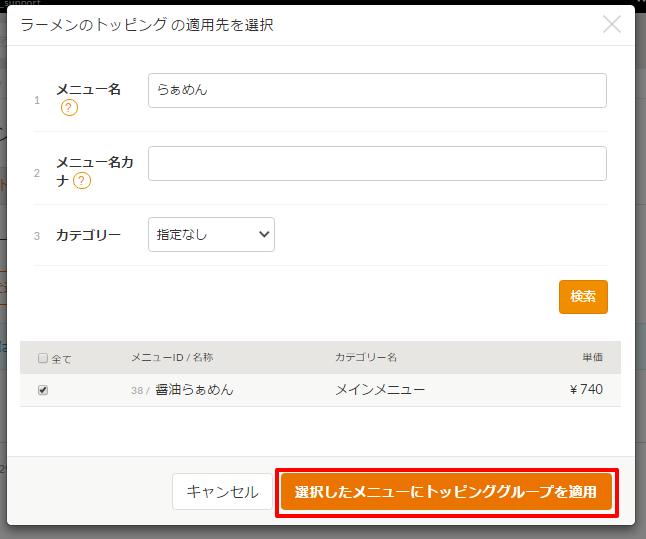Click the 単価 column header
This screenshot has width=646, height=539.
click(x=592, y=358)
